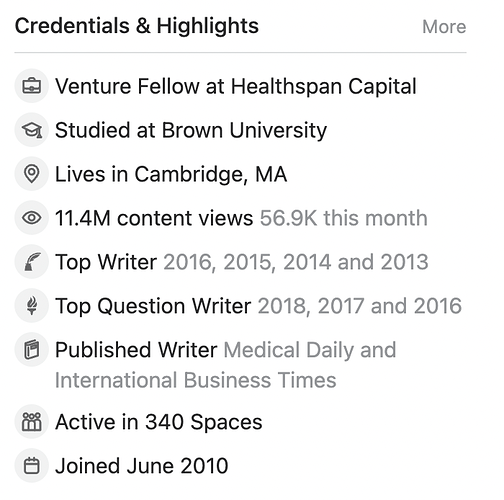The height and width of the screenshot is (500, 504).
Task: Click the location pin icon
Action: (32, 174)
